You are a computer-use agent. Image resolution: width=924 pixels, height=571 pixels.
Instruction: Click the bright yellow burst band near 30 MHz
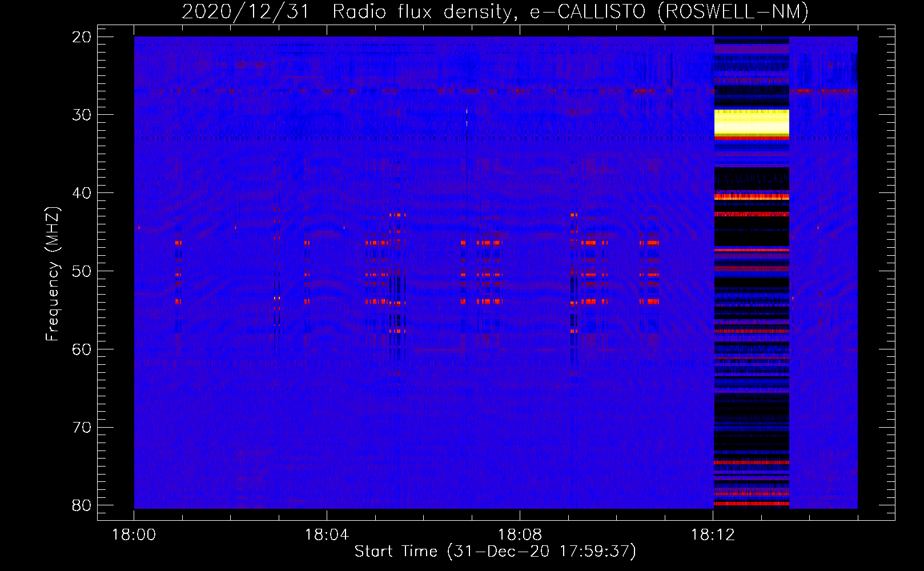[x=752, y=123]
